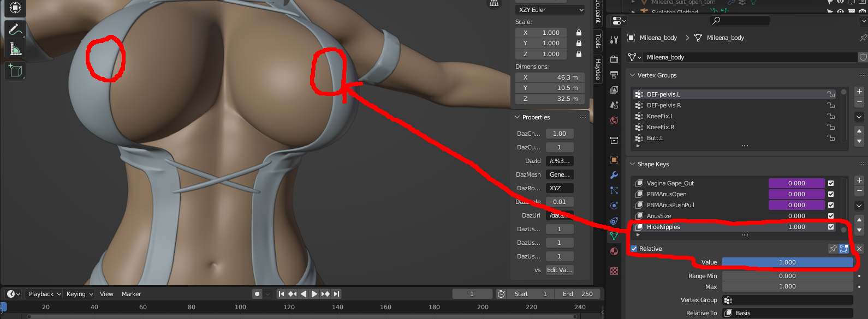Open the Keying menu

click(80, 294)
